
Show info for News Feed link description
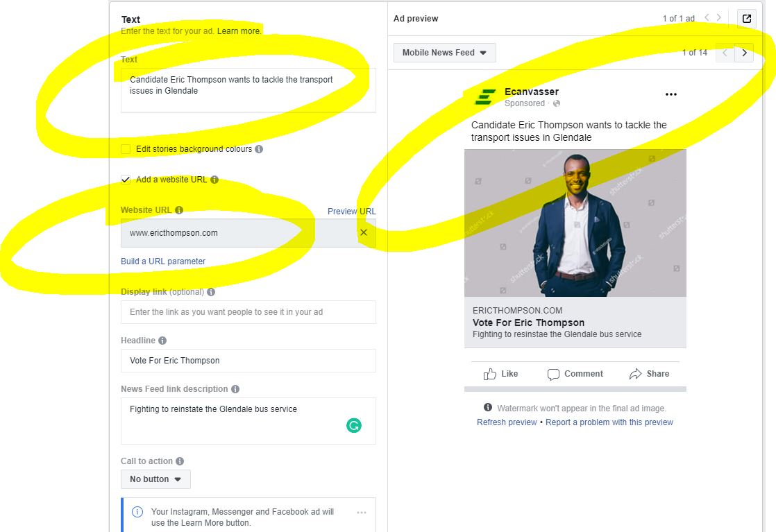pyautogui.click(x=235, y=389)
